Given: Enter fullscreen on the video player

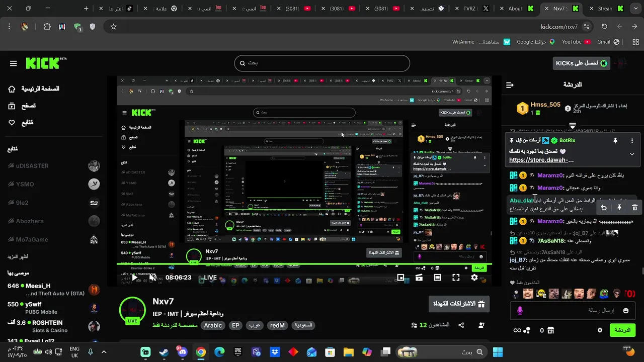Looking at the screenshot, I should [456, 278].
